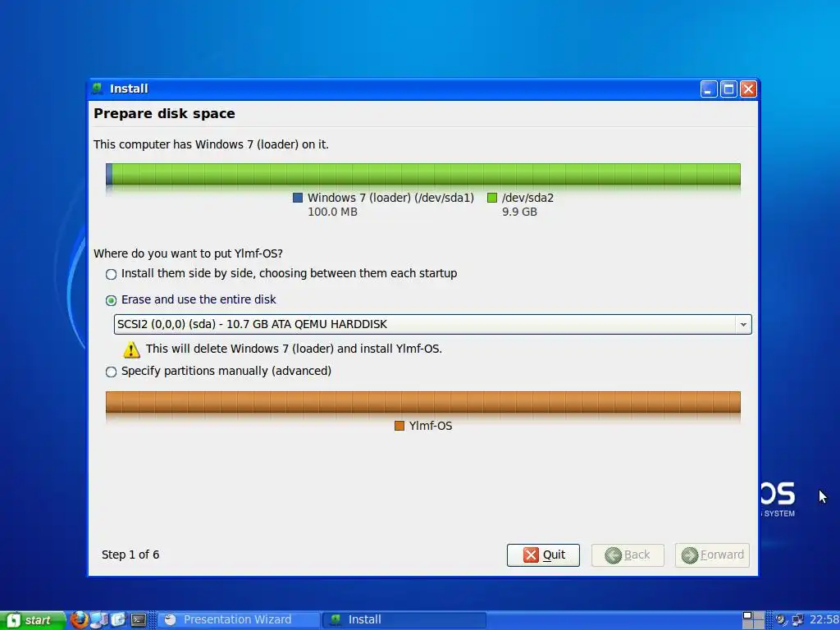Maximize the Install window
Viewport: 840px width, 630px height.
tap(728, 89)
